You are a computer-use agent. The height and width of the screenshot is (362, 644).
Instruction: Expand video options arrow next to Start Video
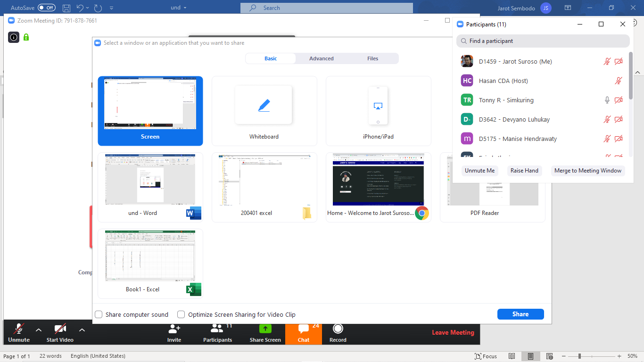coord(82,330)
